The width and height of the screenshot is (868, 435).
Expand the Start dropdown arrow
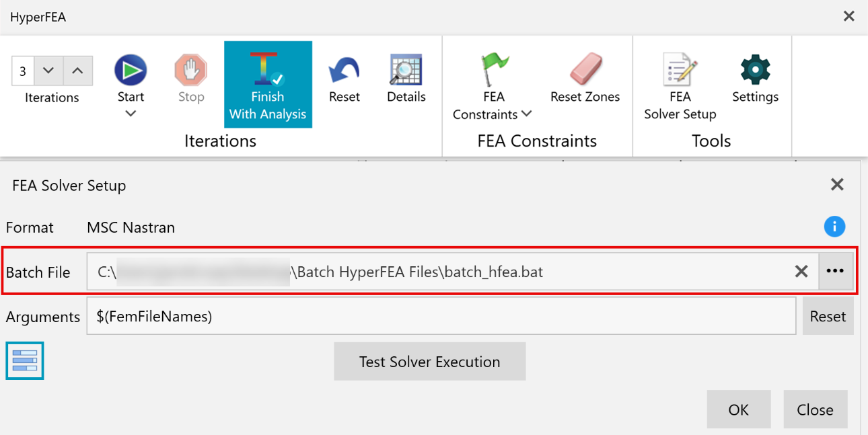pyautogui.click(x=131, y=114)
